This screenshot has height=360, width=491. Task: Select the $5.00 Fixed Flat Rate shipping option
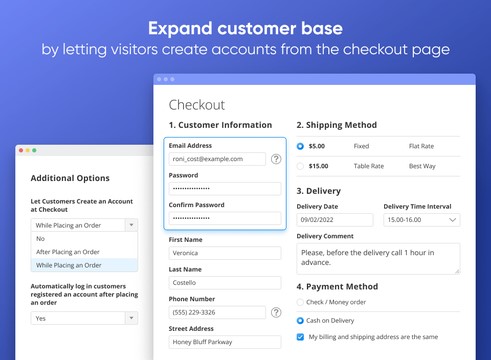[x=300, y=146]
